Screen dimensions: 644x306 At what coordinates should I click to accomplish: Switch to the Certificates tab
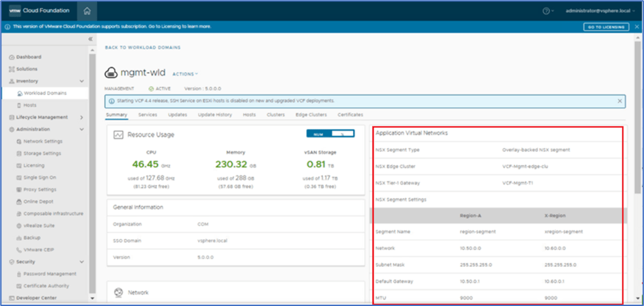(x=350, y=115)
